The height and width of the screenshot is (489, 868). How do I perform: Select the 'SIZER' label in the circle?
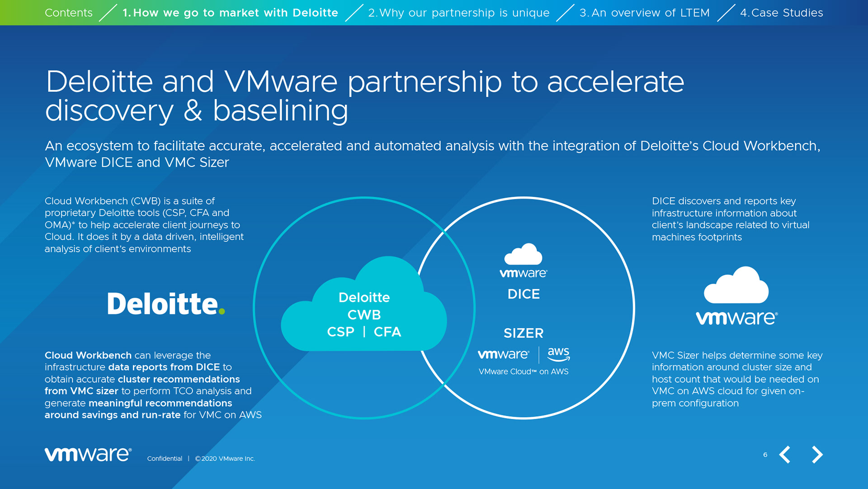point(524,333)
